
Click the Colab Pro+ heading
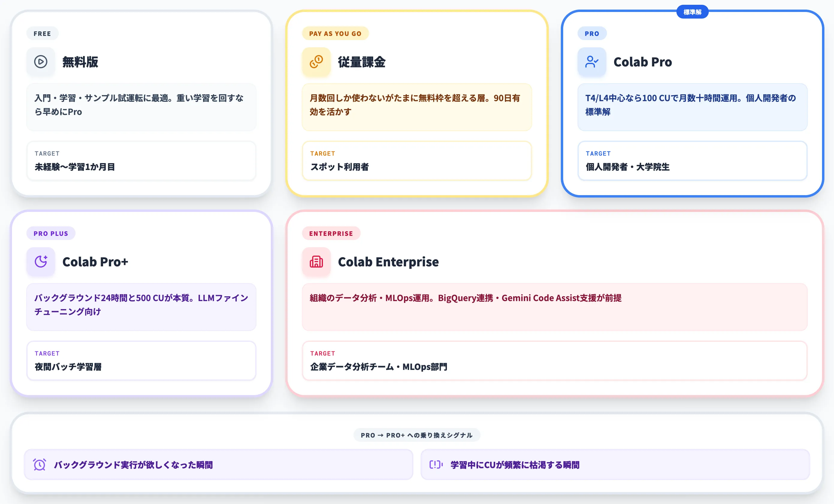point(95,262)
